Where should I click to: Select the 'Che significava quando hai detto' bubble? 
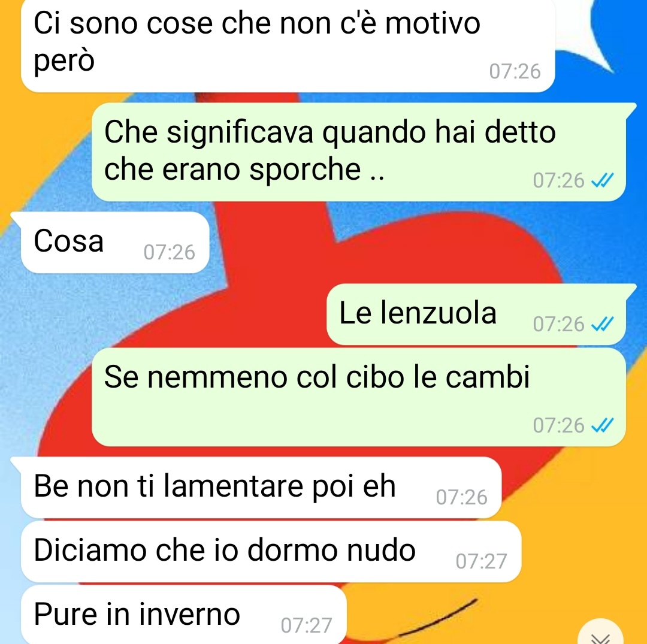point(359,152)
